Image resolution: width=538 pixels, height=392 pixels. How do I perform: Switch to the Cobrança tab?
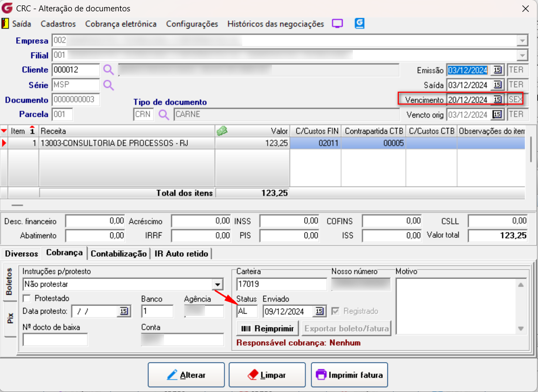coord(65,253)
